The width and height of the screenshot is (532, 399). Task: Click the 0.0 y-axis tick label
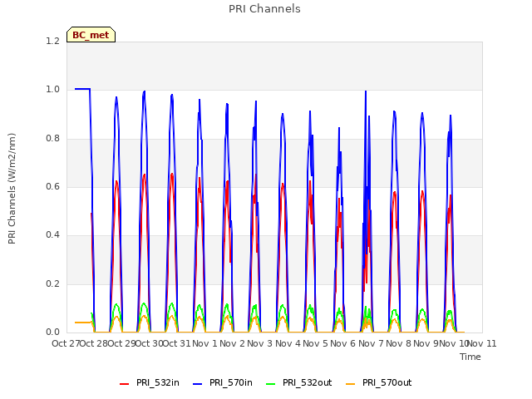pos(52,332)
